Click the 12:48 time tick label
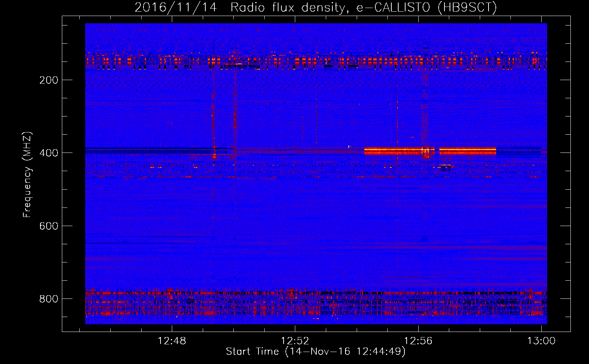Image resolution: width=589 pixels, height=364 pixels. point(172,341)
